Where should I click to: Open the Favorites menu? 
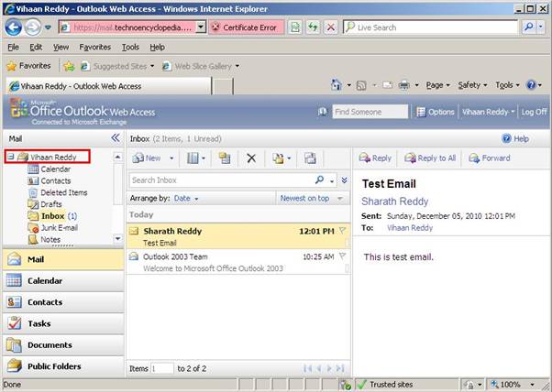click(95, 47)
